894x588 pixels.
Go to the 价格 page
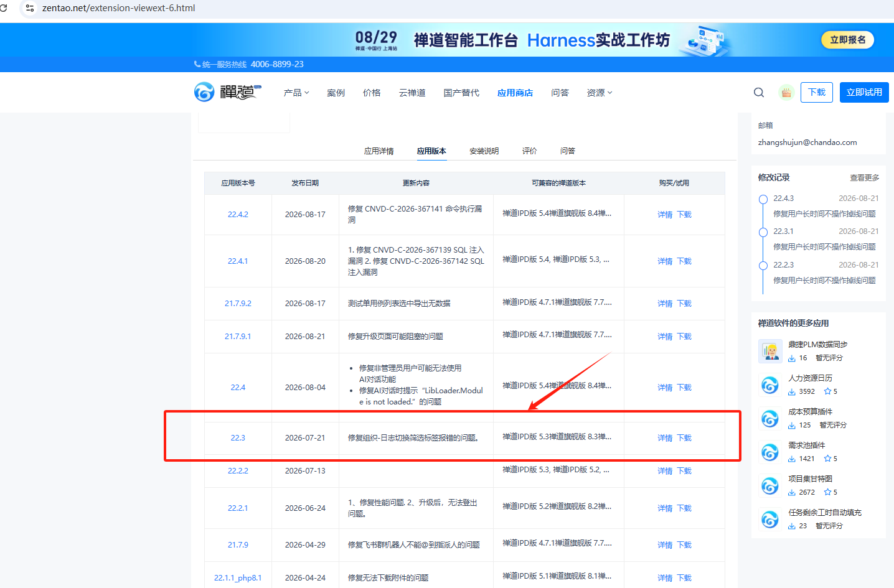click(372, 93)
